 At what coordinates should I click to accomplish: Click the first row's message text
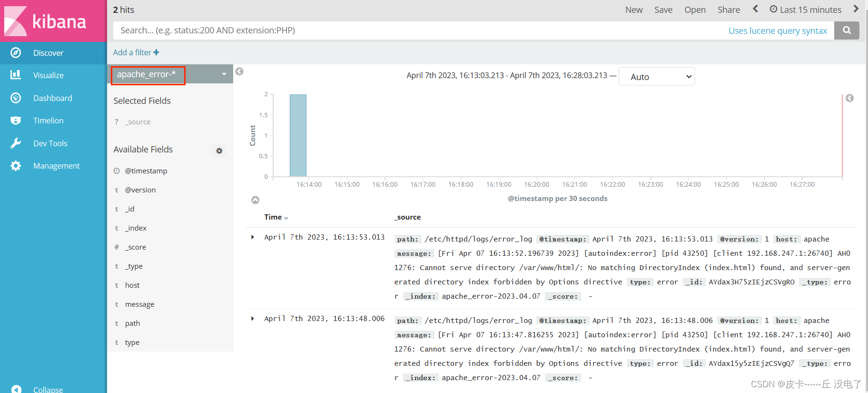point(622,268)
